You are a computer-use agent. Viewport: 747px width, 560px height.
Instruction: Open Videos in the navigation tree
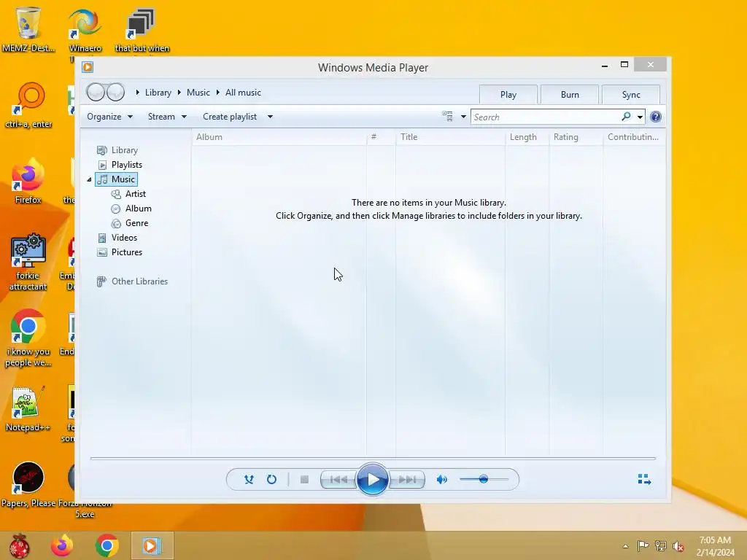(x=117, y=238)
